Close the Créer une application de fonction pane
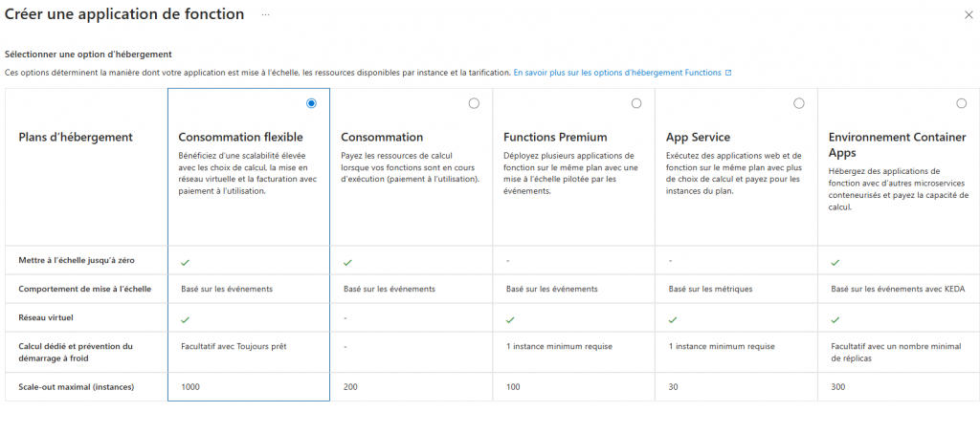This screenshot has height=434, width=980. [969, 15]
